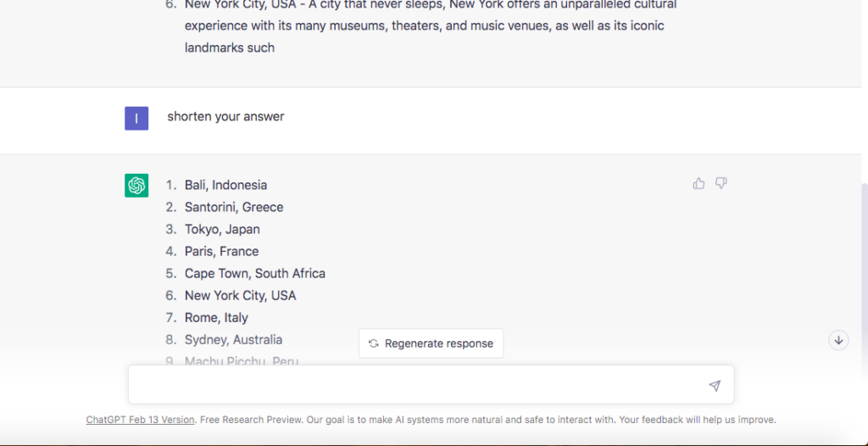This screenshot has height=446, width=868.
Task: Focus the message input box
Action: [x=415, y=385]
